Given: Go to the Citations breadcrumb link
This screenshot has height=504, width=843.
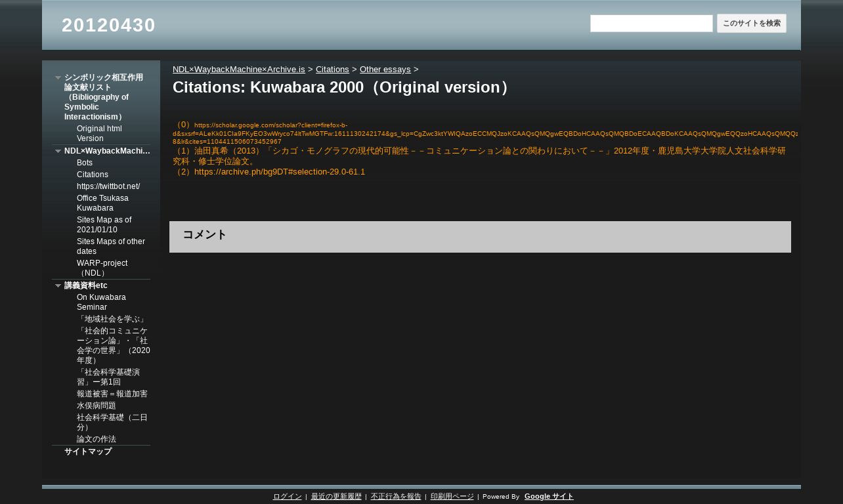Looking at the screenshot, I should (332, 69).
